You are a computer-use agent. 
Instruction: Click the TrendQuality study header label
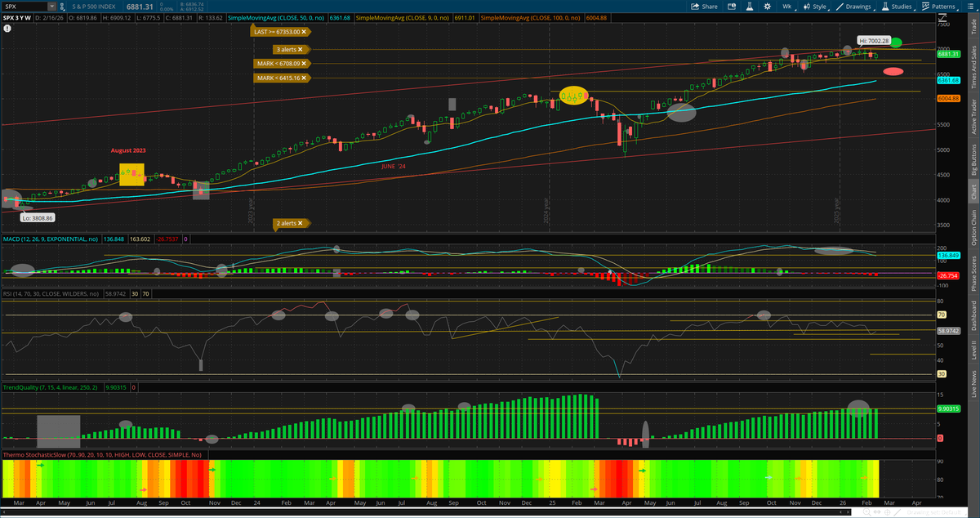pos(52,386)
